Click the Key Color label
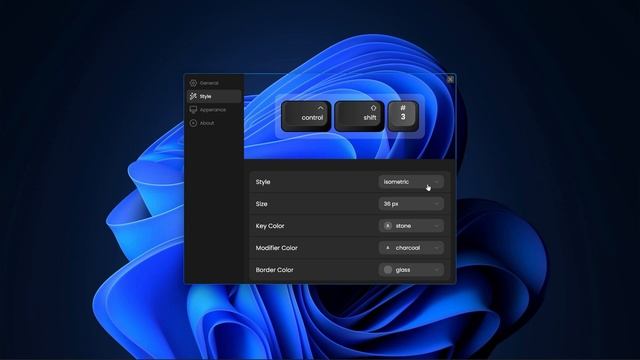Screen dimensions: 640x360 pyautogui.click(x=270, y=226)
